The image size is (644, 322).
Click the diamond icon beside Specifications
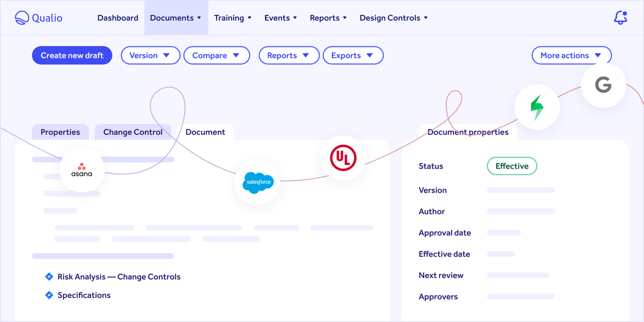coord(49,295)
